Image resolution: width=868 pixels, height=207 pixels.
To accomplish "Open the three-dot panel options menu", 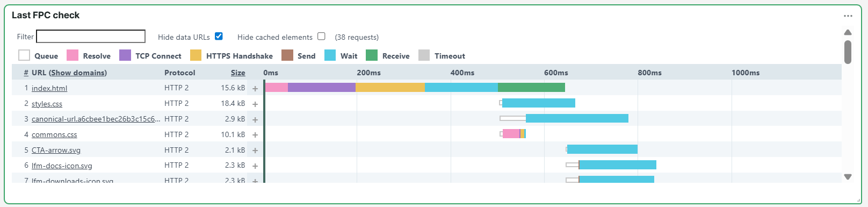I will pos(848,16).
